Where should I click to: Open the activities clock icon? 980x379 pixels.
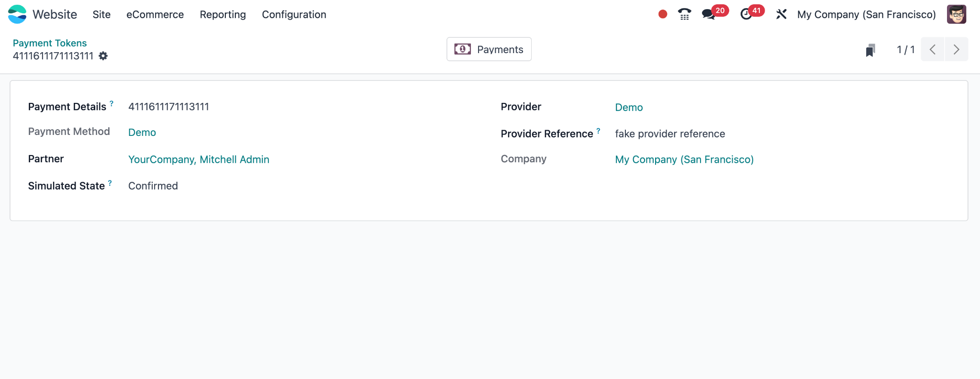746,14
